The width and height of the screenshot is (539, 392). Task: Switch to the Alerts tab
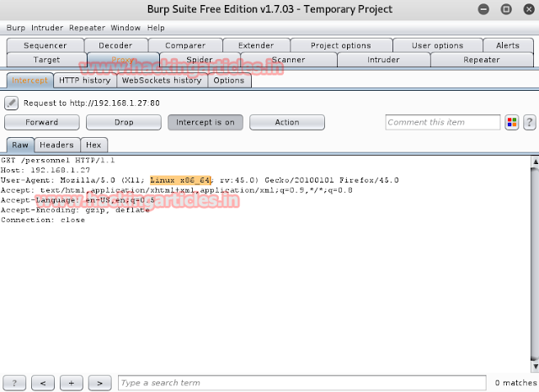(508, 45)
